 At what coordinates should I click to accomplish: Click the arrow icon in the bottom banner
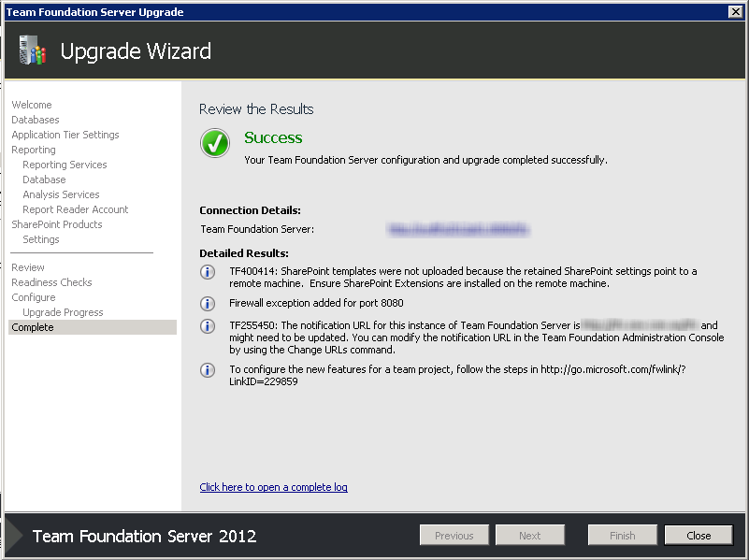14,536
